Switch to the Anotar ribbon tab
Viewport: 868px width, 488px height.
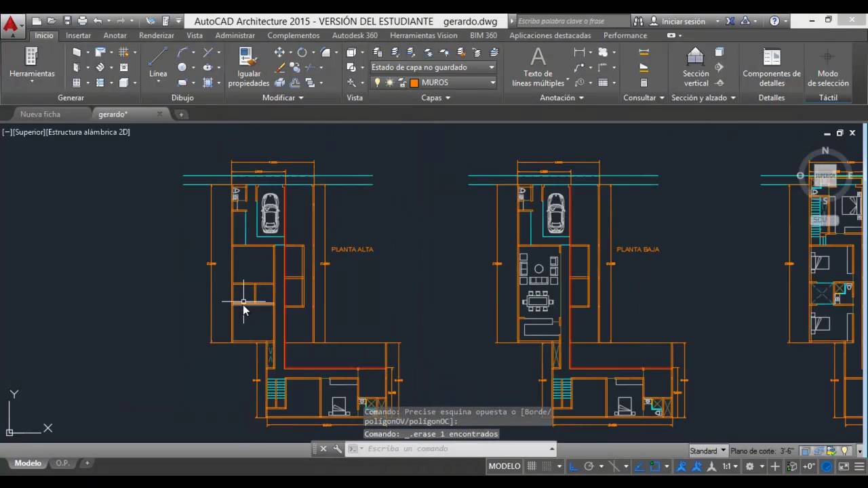coord(115,35)
